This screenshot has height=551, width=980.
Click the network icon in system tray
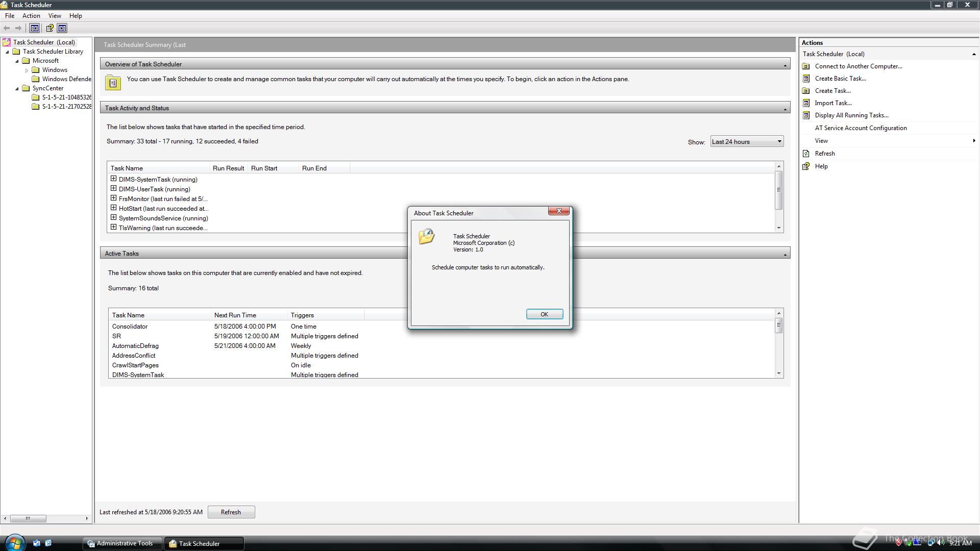pyautogui.click(x=930, y=543)
